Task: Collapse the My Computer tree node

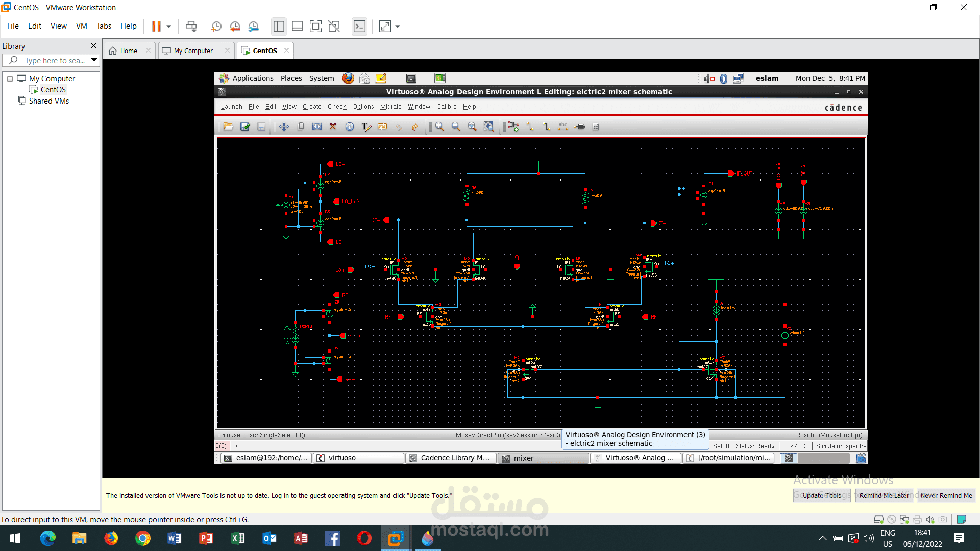Action: [10, 79]
